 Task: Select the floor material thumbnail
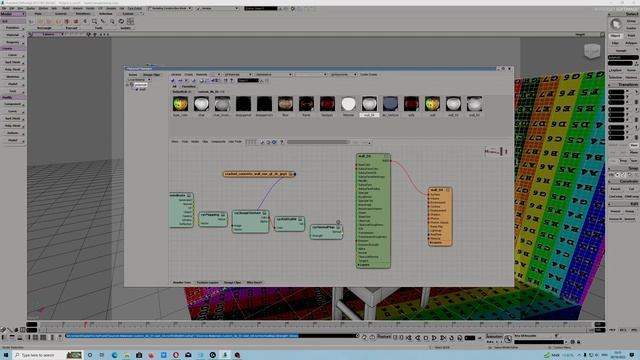point(285,104)
